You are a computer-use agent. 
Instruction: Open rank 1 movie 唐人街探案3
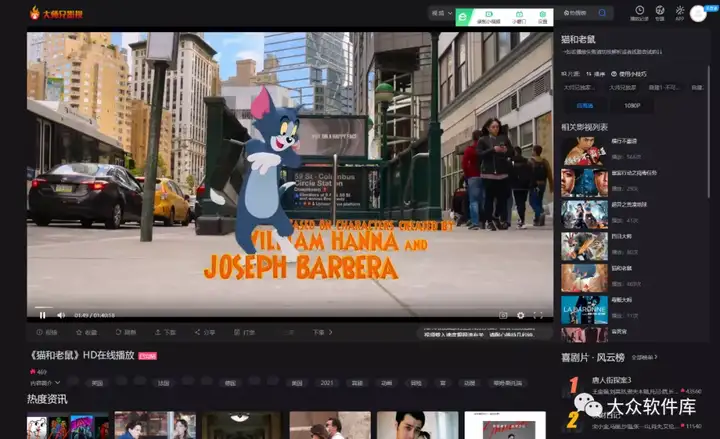click(x=611, y=380)
